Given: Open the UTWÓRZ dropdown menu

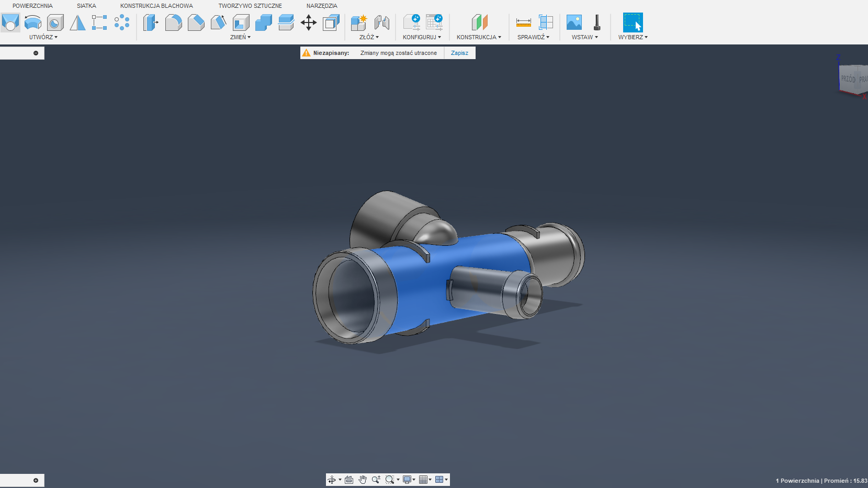Looking at the screenshot, I should [x=43, y=37].
